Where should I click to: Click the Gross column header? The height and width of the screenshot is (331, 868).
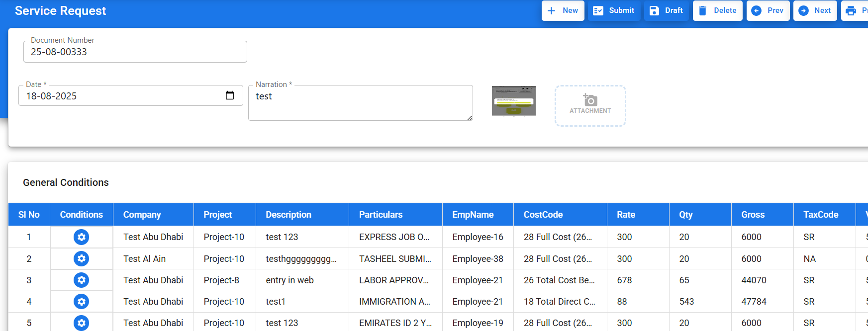pyautogui.click(x=753, y=215)
